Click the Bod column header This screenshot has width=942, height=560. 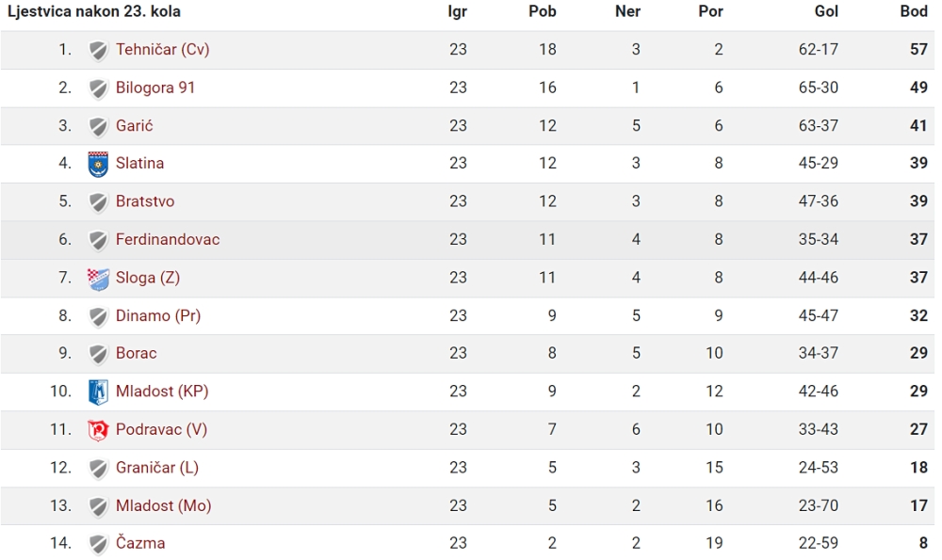[914, 11]
